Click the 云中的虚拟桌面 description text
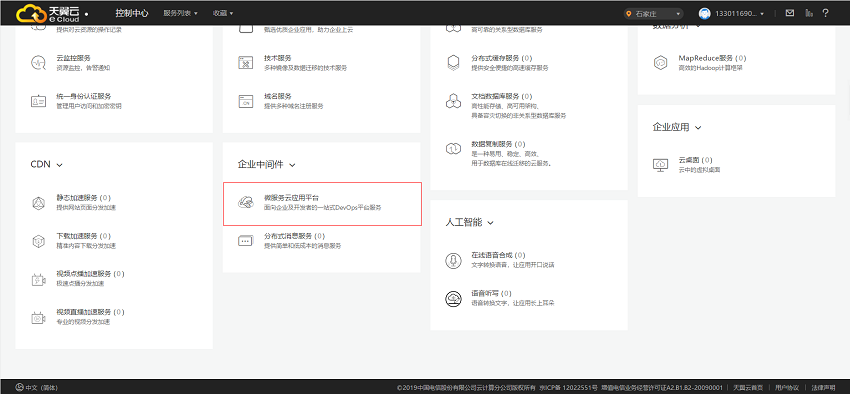 (700, 170)
